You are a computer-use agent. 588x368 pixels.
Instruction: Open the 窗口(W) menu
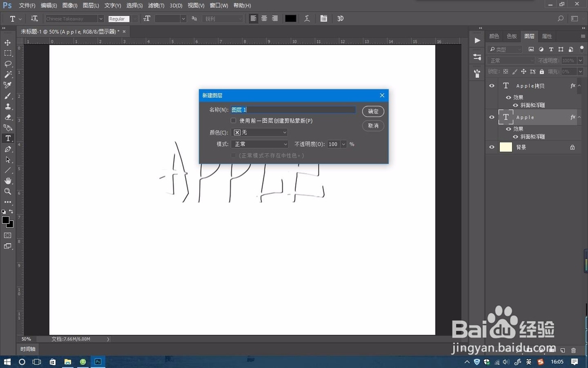(219, 6)
